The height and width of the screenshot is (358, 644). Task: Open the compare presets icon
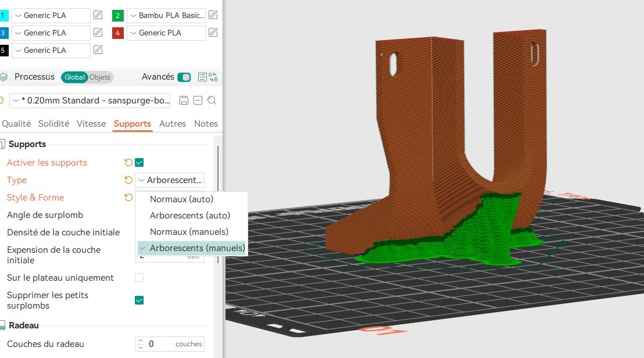[213, 77]
